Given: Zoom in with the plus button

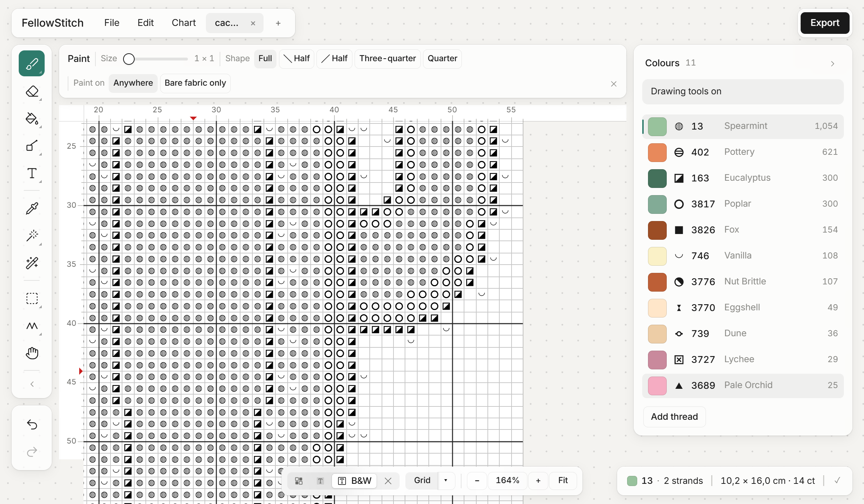Looking at the screenshot, I should tap(538, 481).
